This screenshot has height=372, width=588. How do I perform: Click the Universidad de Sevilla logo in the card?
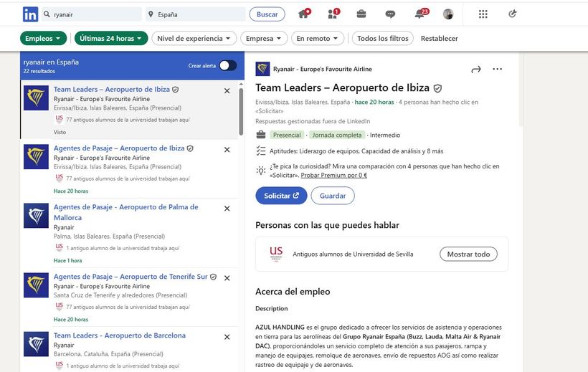[x=276, y=254]
